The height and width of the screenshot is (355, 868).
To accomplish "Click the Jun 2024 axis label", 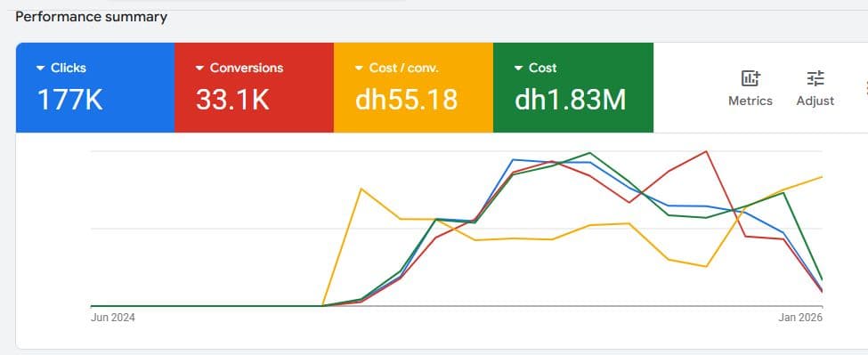I will coord(113,318).
